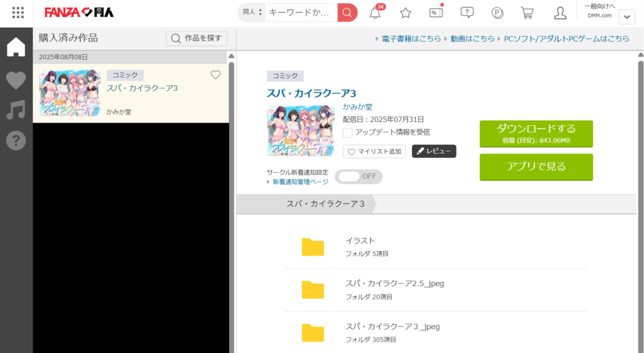Click cover thumbnail in detail panel
Image resolution: width=644 pixels, height=353 pixels.
301,130
